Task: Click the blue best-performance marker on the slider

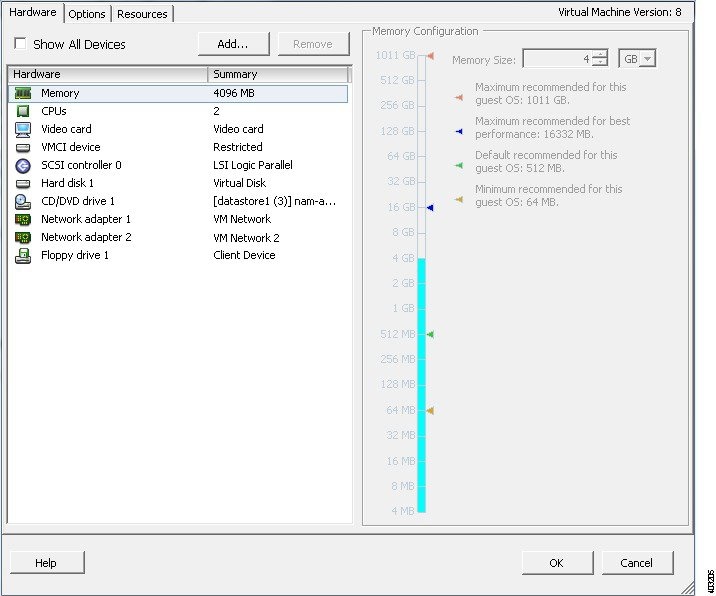Action: click(x=430, y=208)
